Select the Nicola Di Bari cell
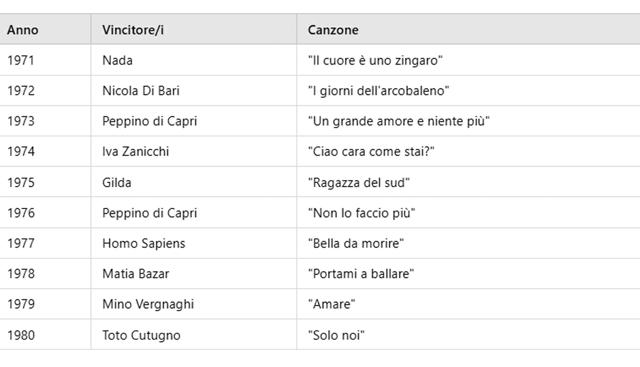This screenshot has height=367, width=640. (141, 91)
